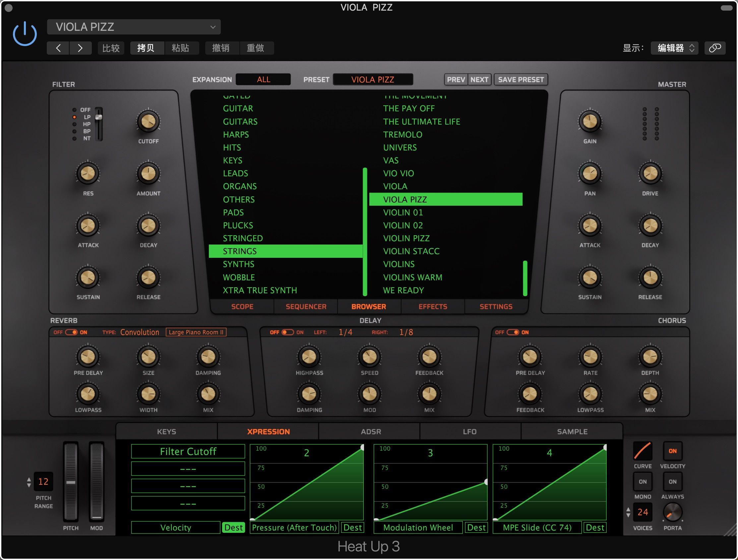Toggle the MONO ON button
The width and height of the screenshot is (738, 560).
pyautogui.click(x=642, y=481)
